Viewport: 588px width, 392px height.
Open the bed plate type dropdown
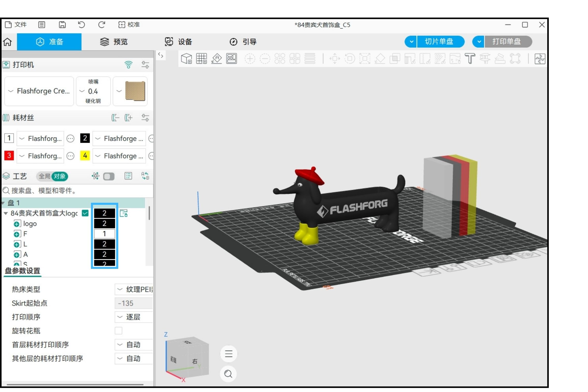[x=130, y=91]
